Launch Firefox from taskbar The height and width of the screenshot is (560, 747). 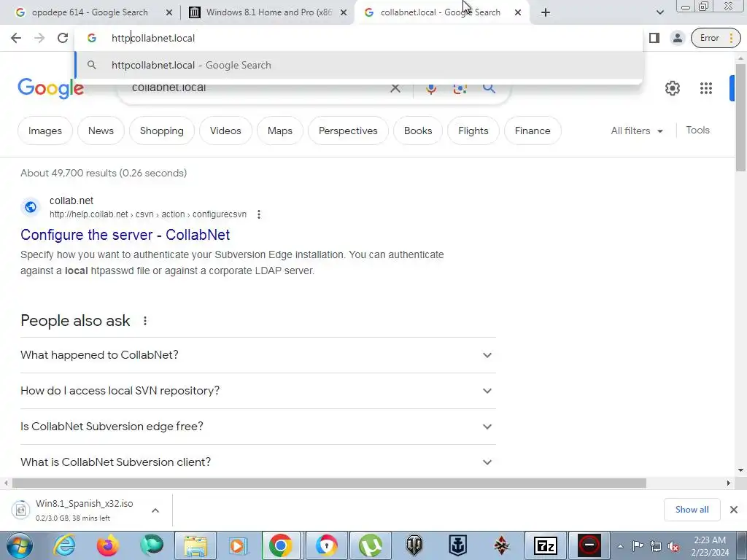click(108, 545)
